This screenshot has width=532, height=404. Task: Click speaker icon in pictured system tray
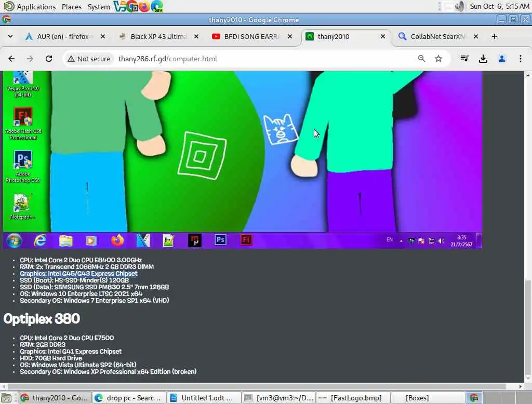pos(441,241)
